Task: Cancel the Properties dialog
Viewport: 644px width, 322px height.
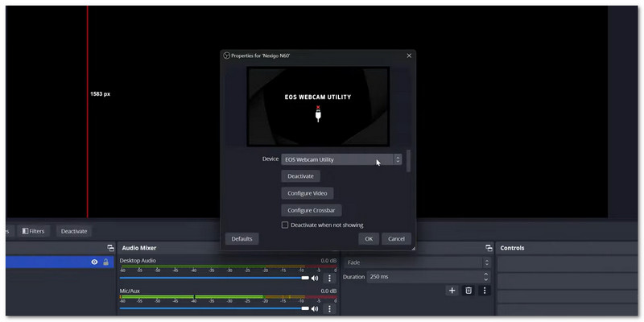Action: coord(396,238)
